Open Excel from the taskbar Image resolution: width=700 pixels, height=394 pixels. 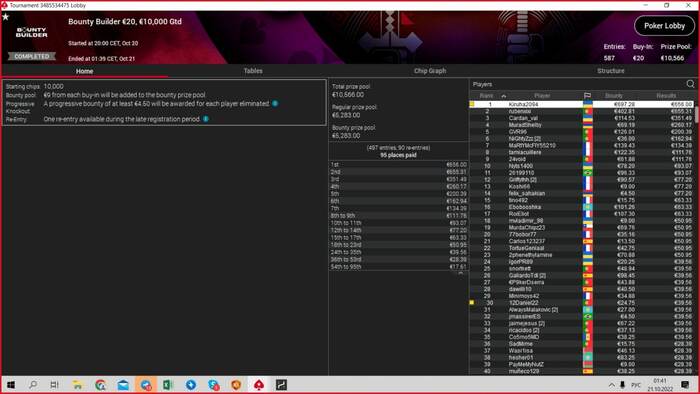tap(168, 385)
